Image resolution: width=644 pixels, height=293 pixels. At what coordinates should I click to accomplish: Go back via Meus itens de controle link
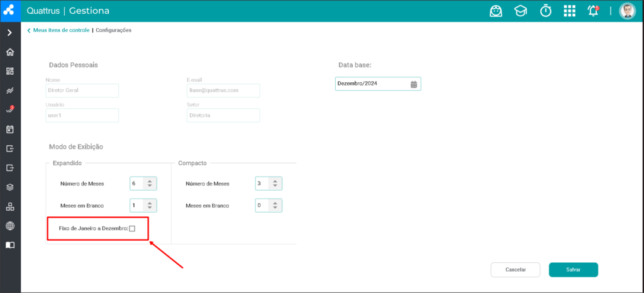tap(61, 30)
